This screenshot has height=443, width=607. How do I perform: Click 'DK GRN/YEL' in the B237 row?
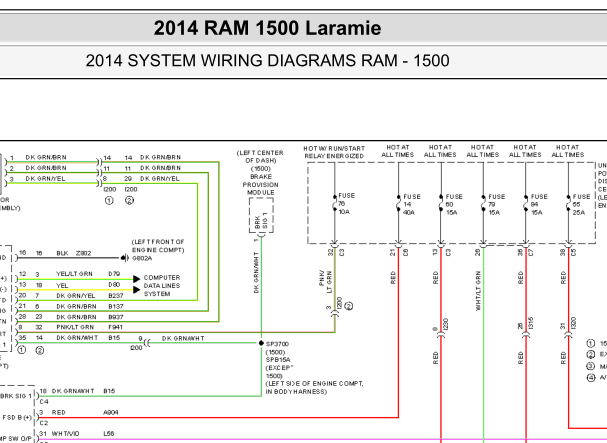pos(76,295)
